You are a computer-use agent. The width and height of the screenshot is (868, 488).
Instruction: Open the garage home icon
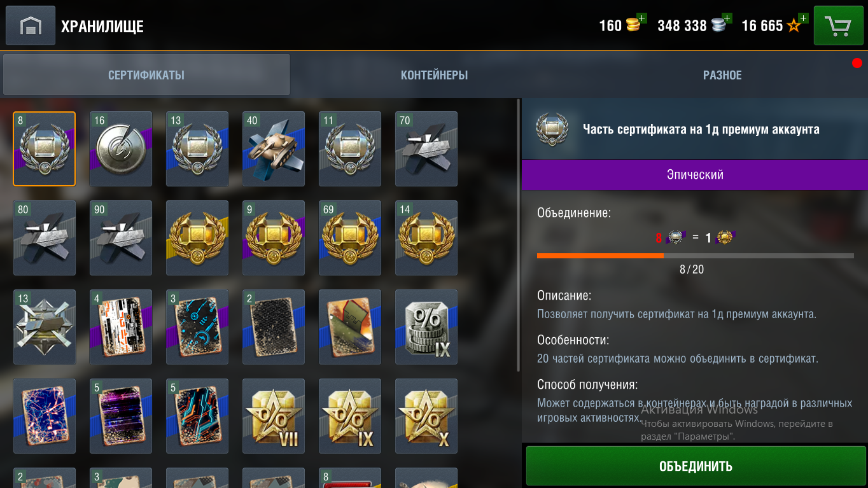(31, 25)
